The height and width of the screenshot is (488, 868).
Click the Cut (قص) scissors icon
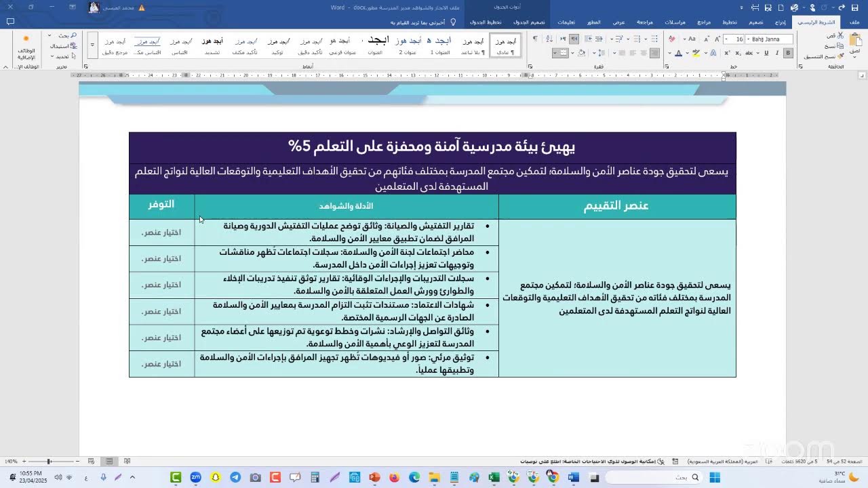(840, 35)
